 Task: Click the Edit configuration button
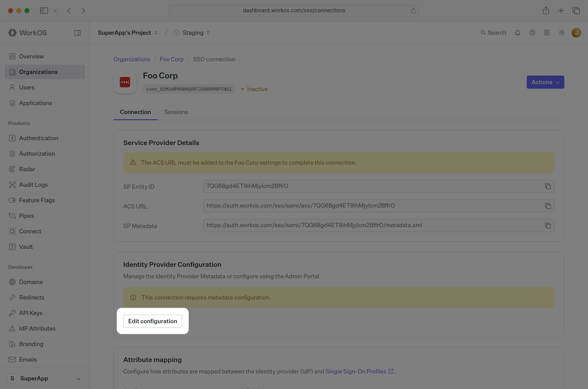pos(153,321)
